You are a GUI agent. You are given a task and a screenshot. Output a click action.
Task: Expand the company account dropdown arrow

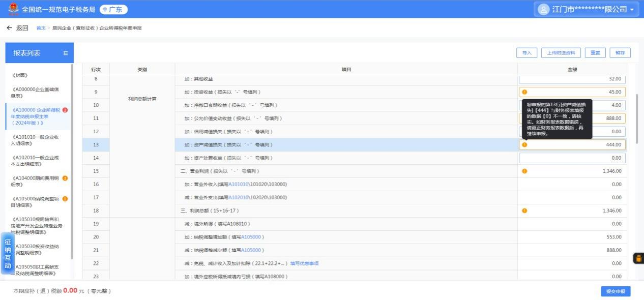click(x=632, y=10)
